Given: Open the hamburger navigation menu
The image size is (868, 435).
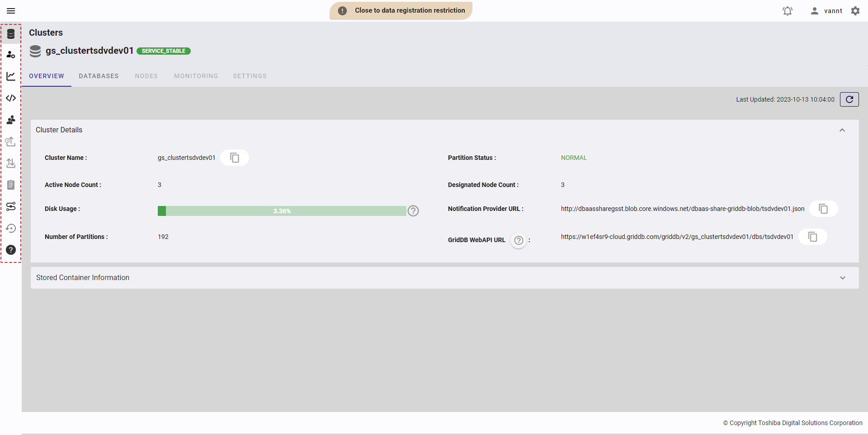Looking at the screenshot, I should (x=11, y=11).
